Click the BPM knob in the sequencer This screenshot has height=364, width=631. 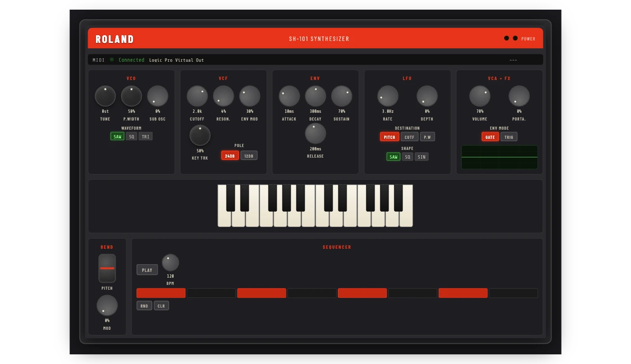[x=170, y=263]
